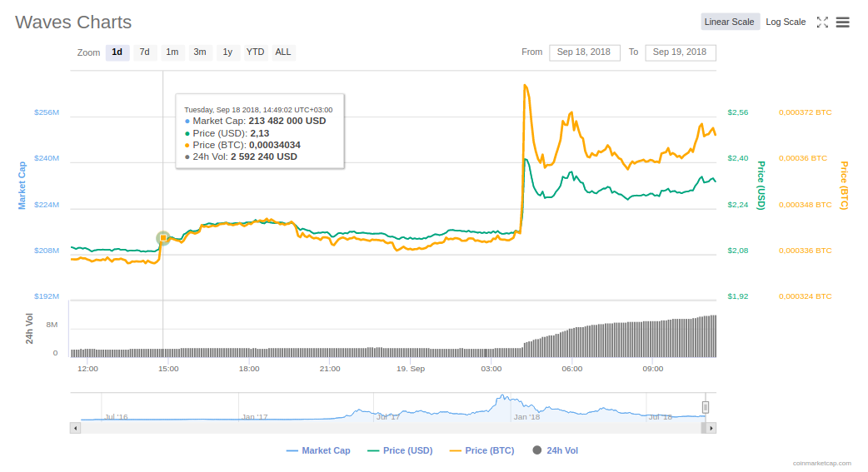Click the Jan '18 peak in navigator
Viewport: 868px width, 472px height.
tap(502, 397)
